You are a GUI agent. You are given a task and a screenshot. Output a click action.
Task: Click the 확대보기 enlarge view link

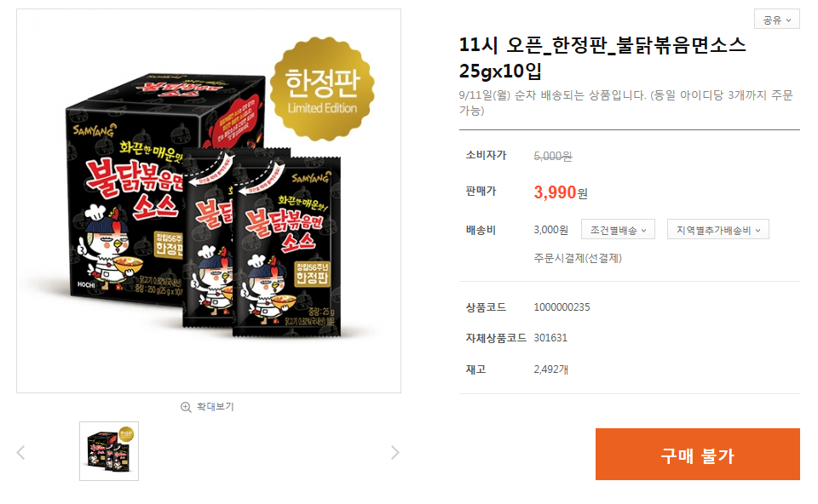(x=216, y=407)
